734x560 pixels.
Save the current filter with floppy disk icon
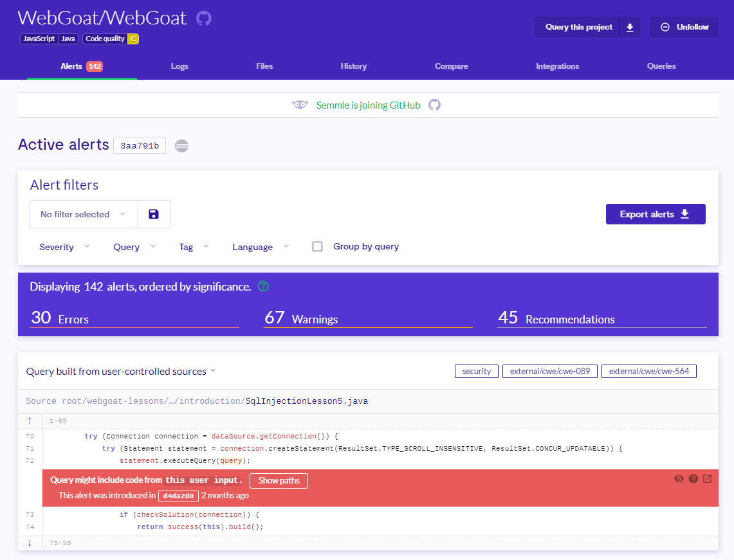154,214
